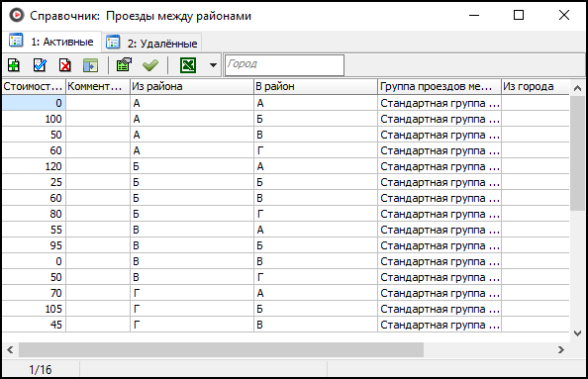Screen dimensions: 588x379
Task: Click the 'Коммент...' column header
Action: tap(98, 87)
